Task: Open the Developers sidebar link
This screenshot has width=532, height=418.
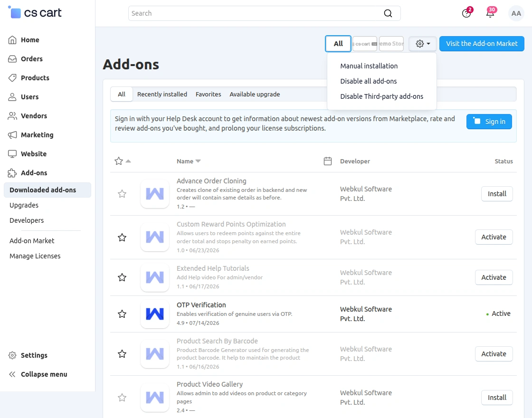Action: point(27,220)
